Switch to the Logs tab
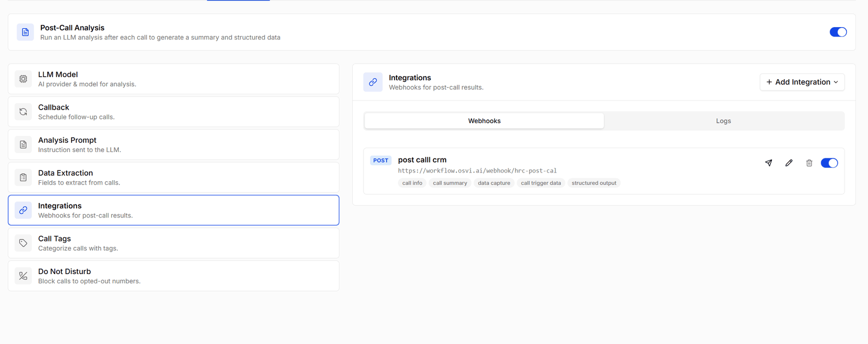The width and height of the screenshot is (868, 344). [723, 121]
